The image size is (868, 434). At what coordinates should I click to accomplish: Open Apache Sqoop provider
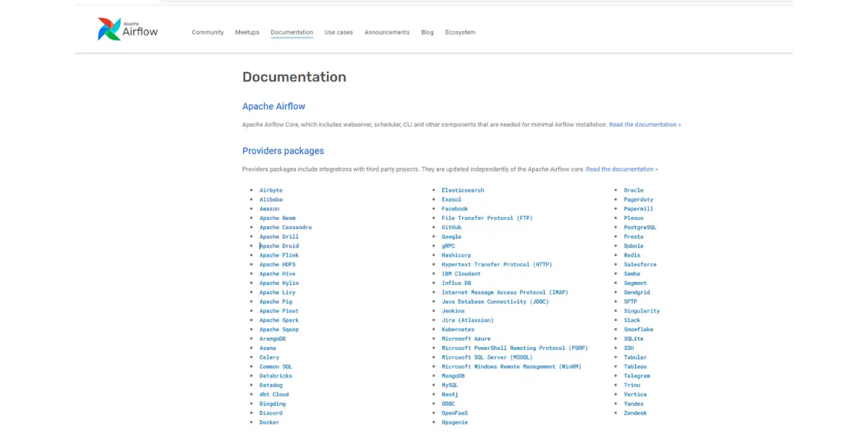(279, 330)
